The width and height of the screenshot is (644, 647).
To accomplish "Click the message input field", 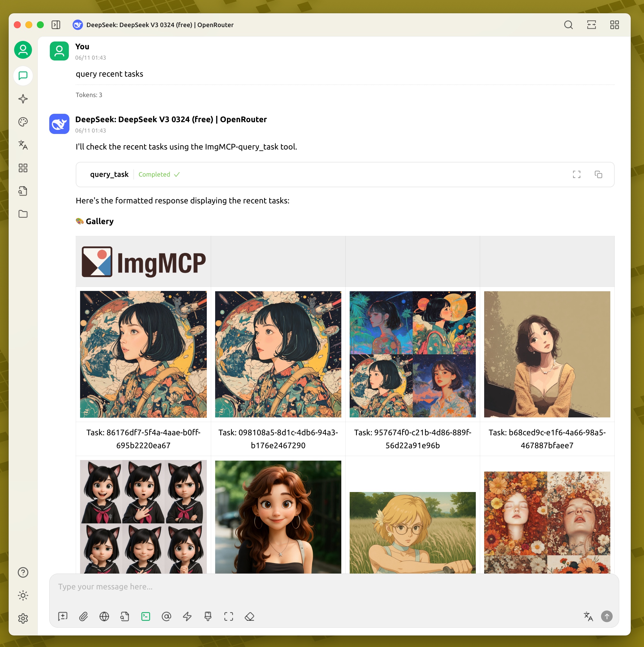I will (x=334, y=587).
